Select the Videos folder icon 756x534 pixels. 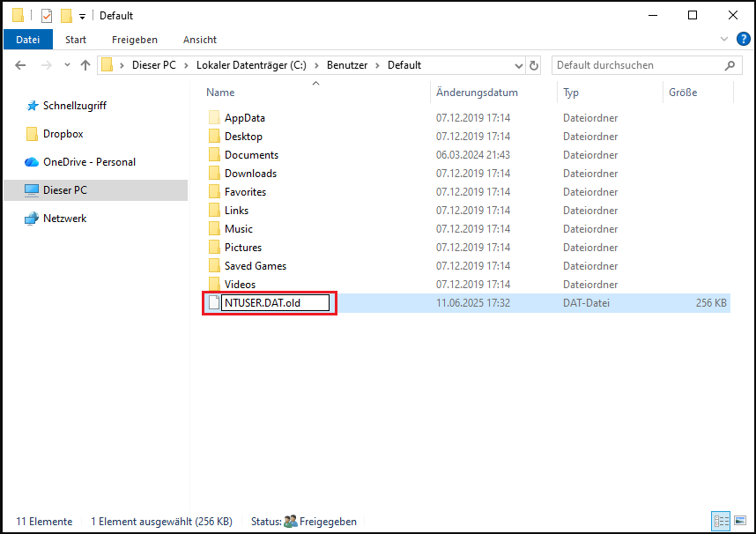coord(215,284)
